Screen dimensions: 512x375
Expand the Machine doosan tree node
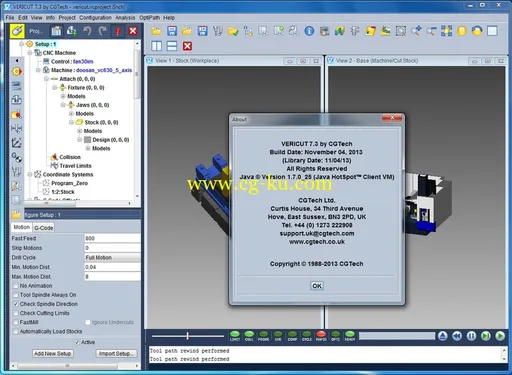tap(38, 70)
